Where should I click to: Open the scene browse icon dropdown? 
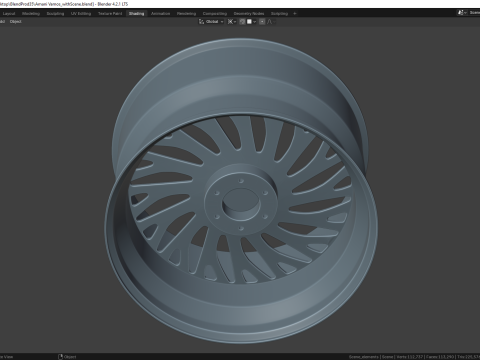click(x=462, y=13)
